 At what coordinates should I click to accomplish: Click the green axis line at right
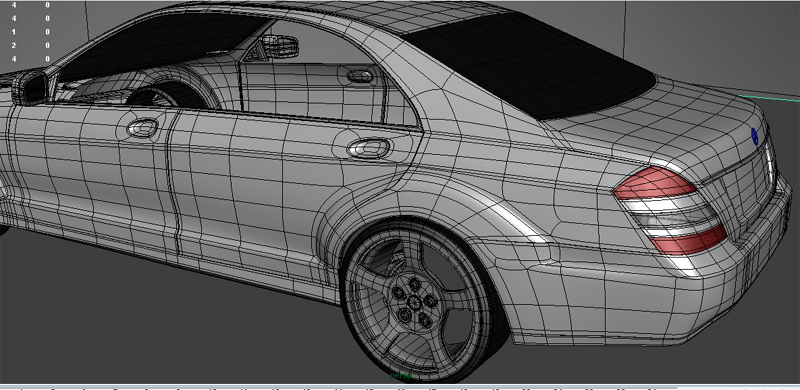769,98
